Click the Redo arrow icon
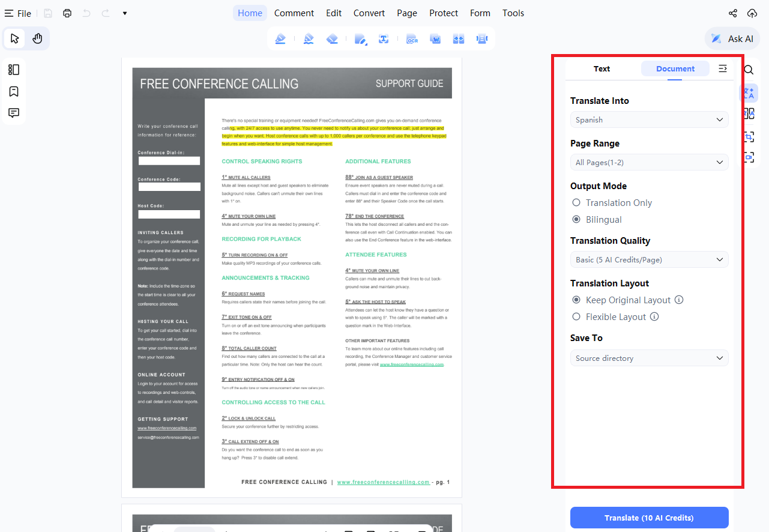The width and height of the screenshot is (769, 532). [x=106, y=13]
